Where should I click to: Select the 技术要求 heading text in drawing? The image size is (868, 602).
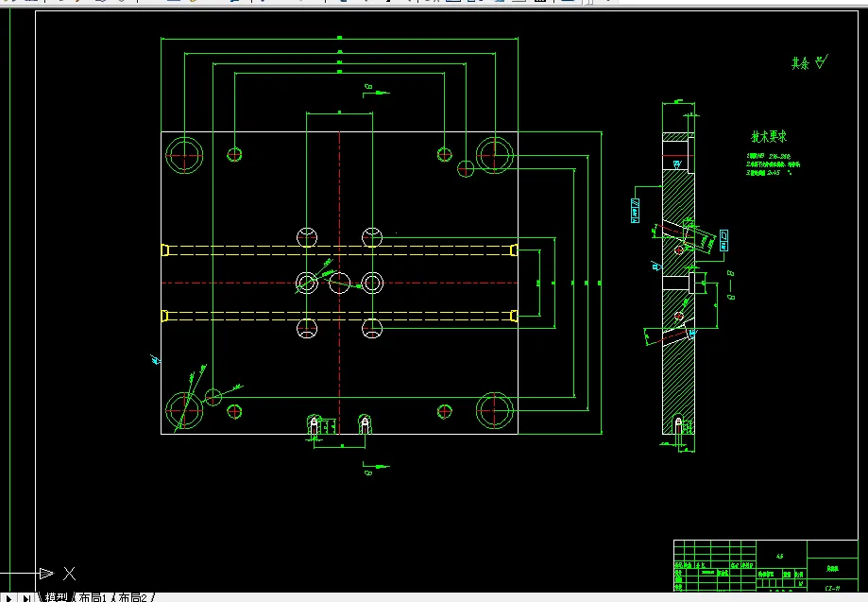coord(769,136)
